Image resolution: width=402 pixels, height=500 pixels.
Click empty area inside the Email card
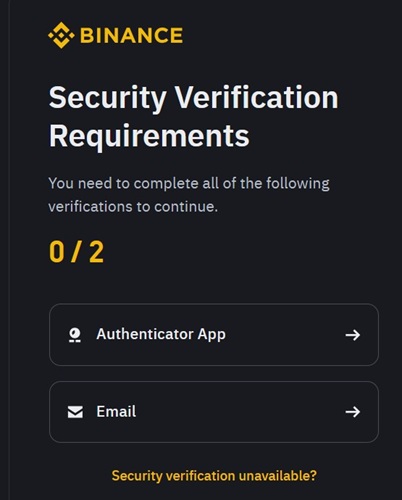click(x=240, y=412)
